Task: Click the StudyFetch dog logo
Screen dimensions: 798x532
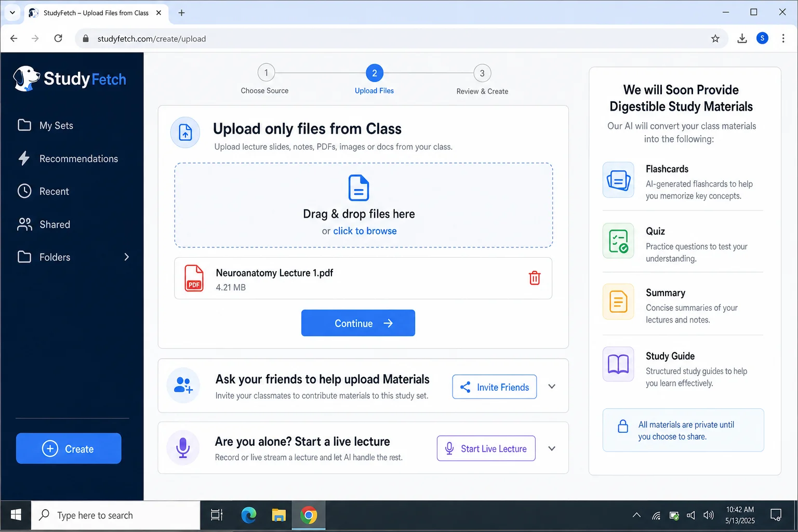Action: (26, 78)
